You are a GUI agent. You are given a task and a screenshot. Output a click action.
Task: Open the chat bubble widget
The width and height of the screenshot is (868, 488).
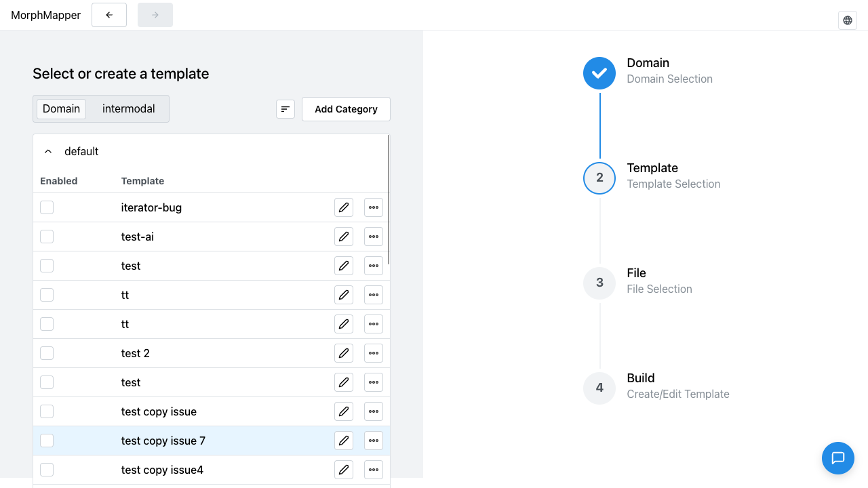click(x=838, y=458)
